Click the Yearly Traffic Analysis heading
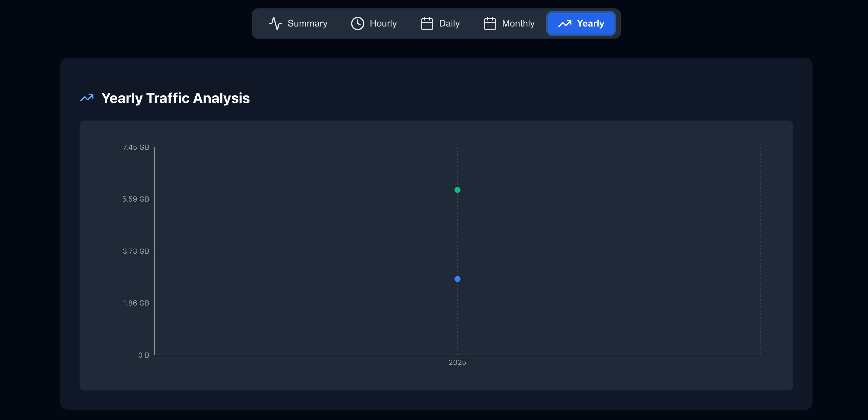 [x=175, y=98]
